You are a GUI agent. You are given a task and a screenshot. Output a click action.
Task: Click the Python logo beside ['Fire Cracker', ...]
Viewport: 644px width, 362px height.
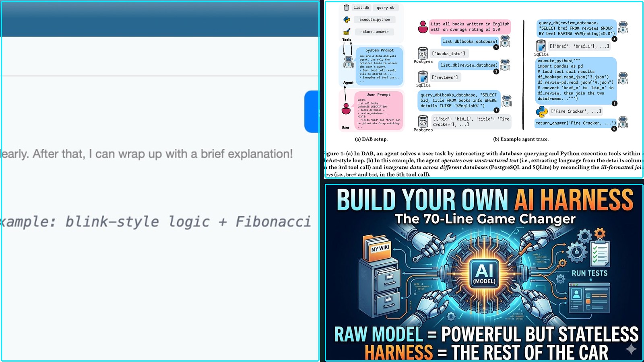(x=542, y=111)
